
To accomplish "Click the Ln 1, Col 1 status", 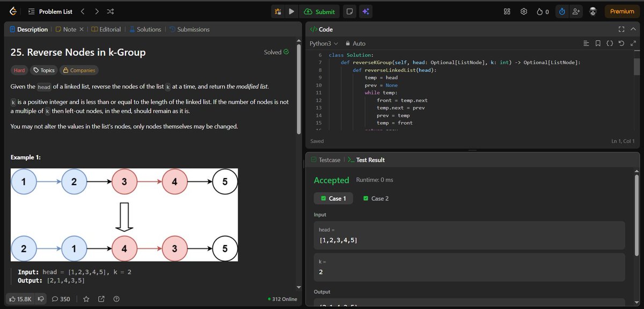I will click(623, 141).
